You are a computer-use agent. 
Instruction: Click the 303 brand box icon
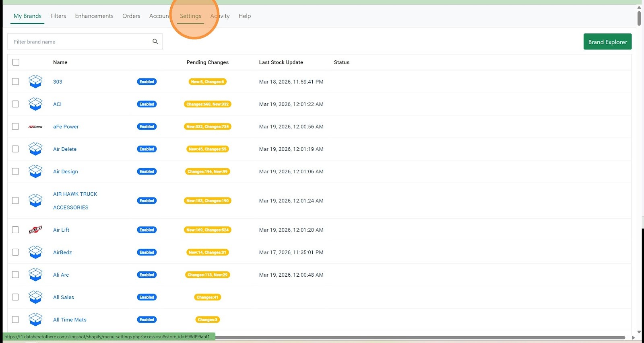coord(35,82)
